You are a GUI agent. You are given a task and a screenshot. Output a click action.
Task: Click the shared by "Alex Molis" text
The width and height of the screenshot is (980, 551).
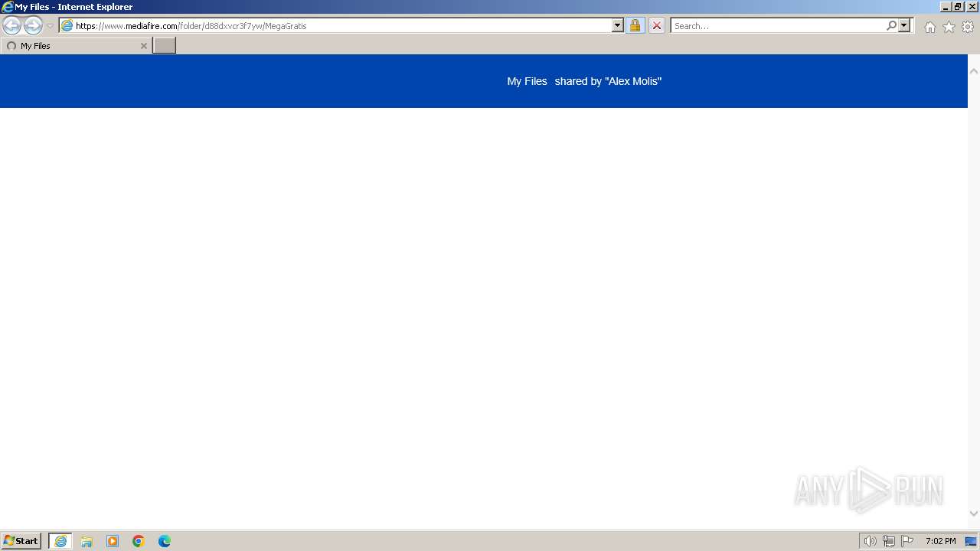[x=608, y=81]
